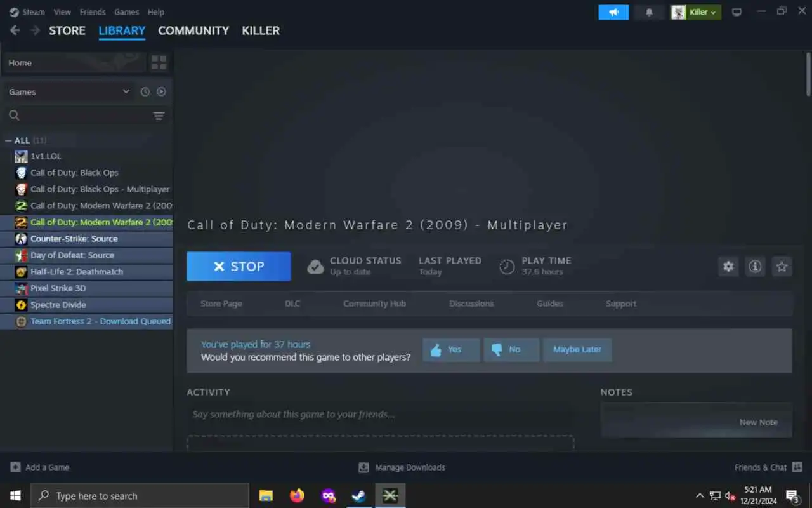This screenshot has width=812, height=508.
Task: Click the Pixel Strike 3D game icon
Action: click(x=21, y=288)
